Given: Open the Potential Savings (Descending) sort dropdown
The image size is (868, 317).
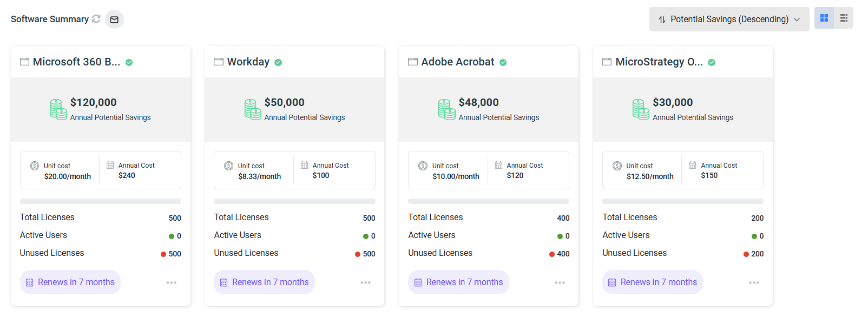Looking at the screenshot, I should click(x=729, y=19).
